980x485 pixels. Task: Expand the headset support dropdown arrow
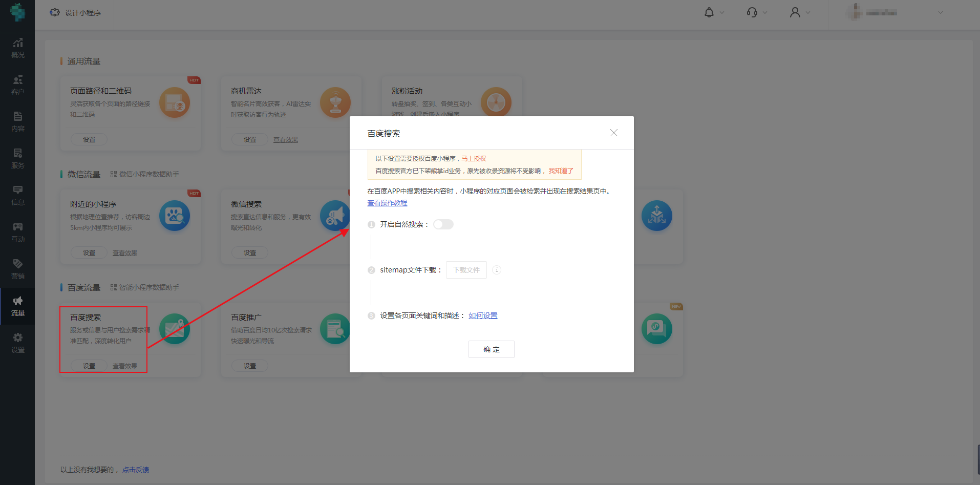pos(765,13)
